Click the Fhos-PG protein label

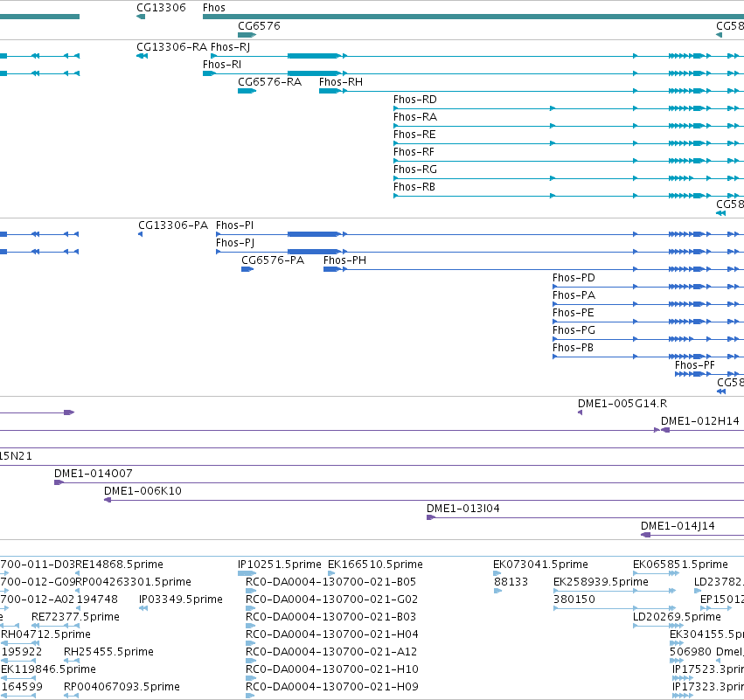click(574, 330)
